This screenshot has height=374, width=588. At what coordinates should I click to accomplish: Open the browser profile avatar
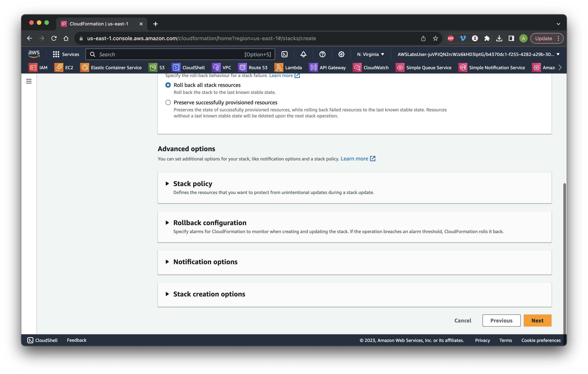click(523, 38)
